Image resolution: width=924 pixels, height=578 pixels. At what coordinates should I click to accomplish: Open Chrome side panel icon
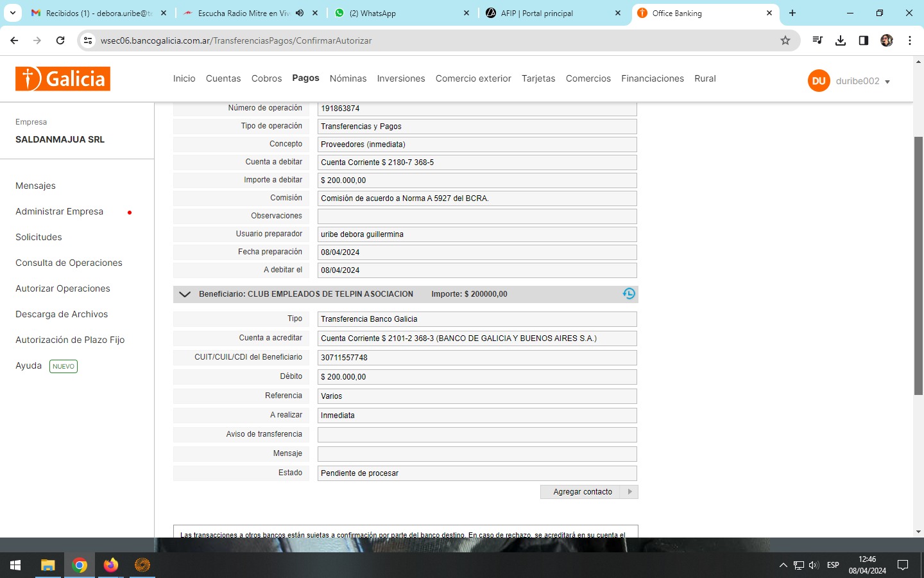864,40
